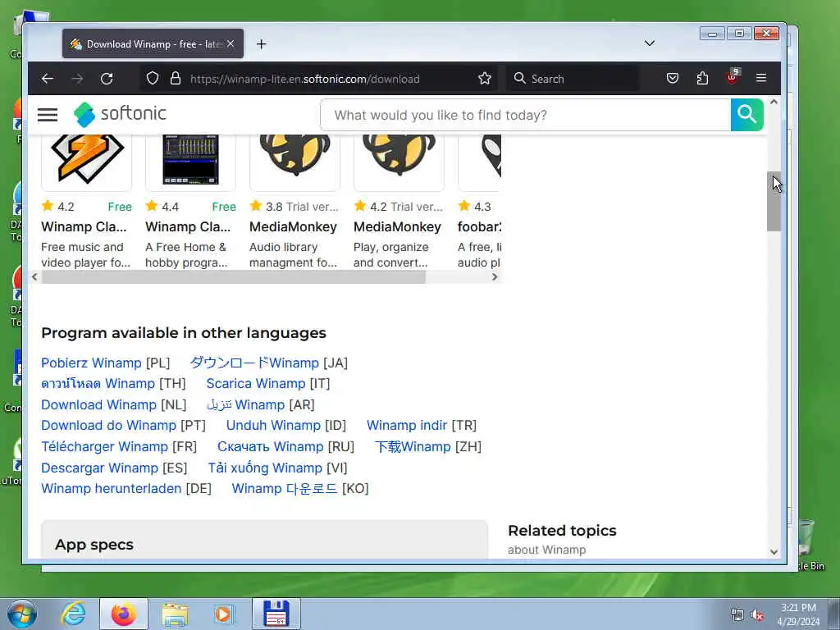The width and height of the screenshot is (840, 630).
Task: Click the horizontal carousel scrollbar thumb
Action: pyautogui.click(x=234, y=277)
